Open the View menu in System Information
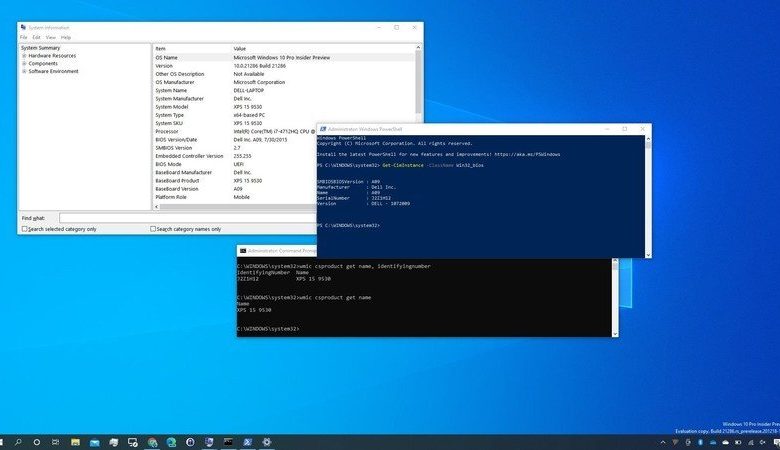The image size is (780, 450). (51, 37)
